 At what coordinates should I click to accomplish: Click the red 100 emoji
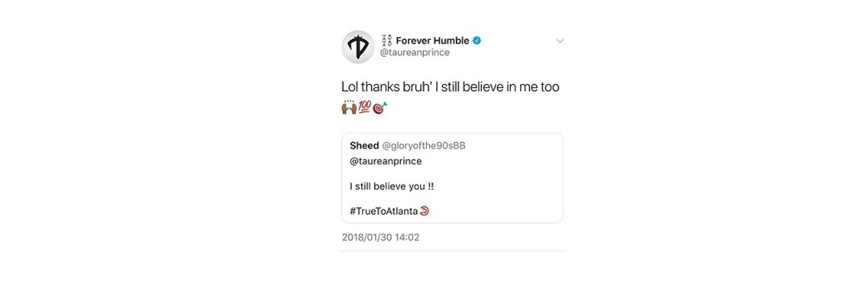pos(365,108)
